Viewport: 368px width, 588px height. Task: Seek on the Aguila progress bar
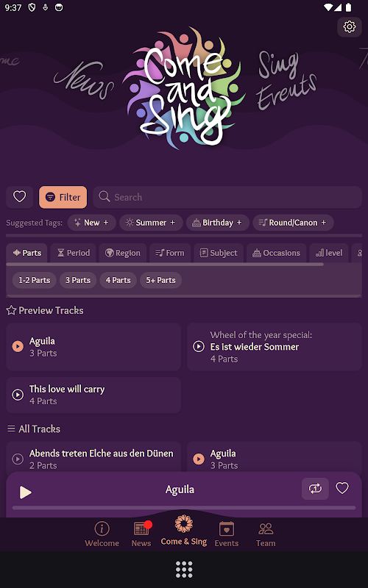pyautogui.click(x=183, y=508)
